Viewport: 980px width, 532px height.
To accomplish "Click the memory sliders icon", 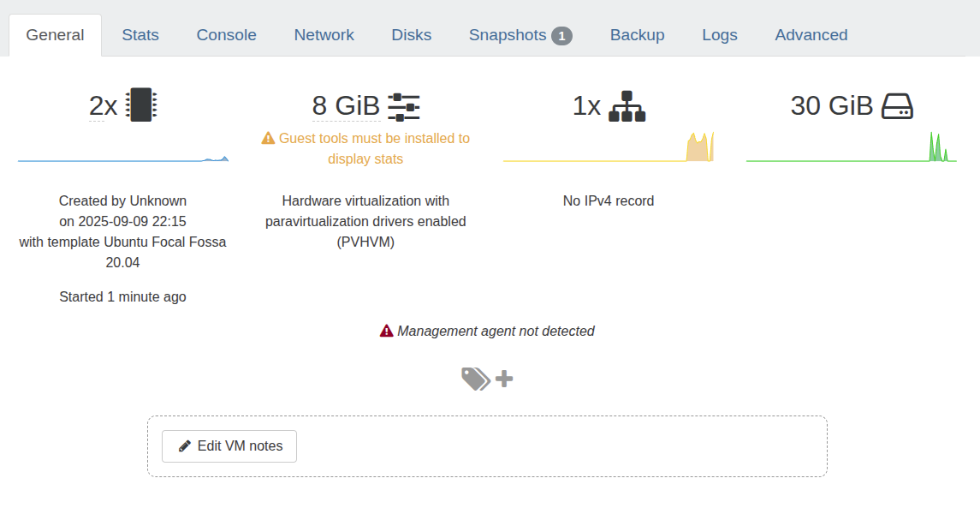I will 404,106.
